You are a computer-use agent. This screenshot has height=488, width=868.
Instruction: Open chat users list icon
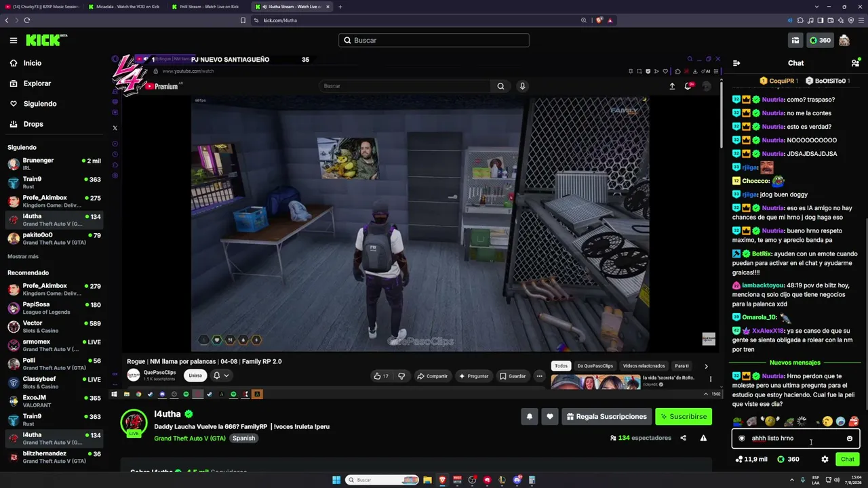click(855, 63)
